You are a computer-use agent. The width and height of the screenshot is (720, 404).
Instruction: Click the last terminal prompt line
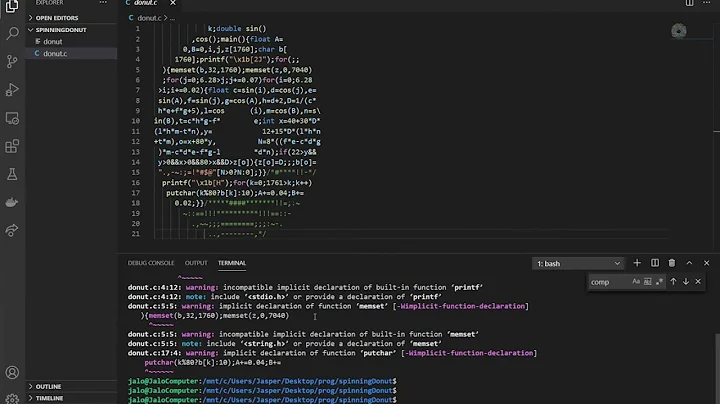[262, 400]
